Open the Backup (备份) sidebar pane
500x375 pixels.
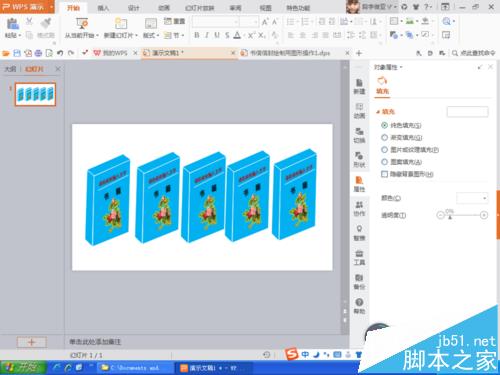359,282
